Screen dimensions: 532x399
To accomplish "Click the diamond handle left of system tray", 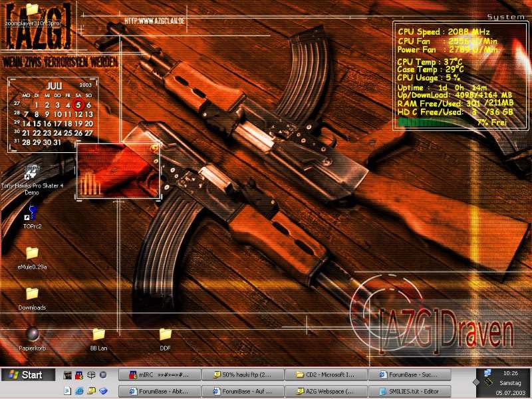I will [x=476, y=382].
